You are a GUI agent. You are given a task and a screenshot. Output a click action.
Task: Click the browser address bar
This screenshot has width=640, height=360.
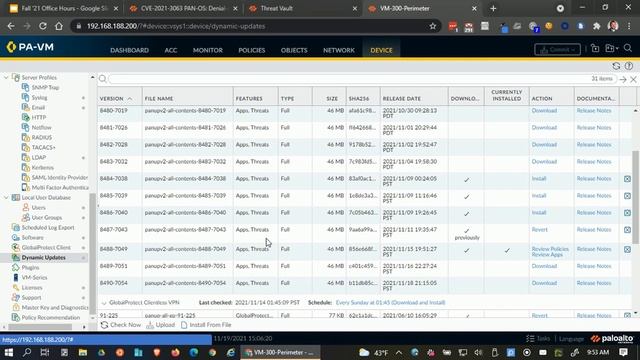[255, 26]
